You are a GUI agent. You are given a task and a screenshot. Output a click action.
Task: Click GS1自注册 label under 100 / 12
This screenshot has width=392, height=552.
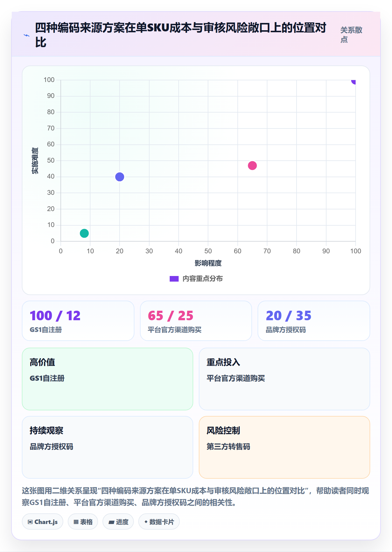point(46,330)
